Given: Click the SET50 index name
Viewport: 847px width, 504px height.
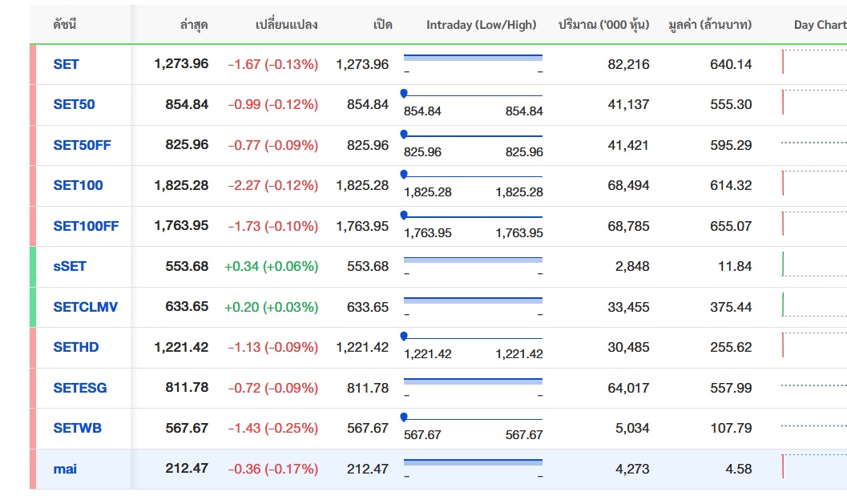Looking at the screenshot, I should [74, 104].
